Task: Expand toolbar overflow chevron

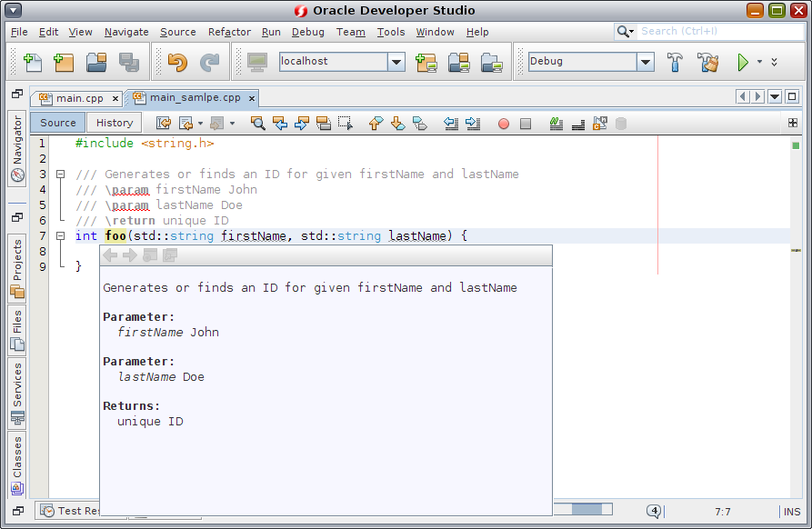Action: [774, 62]
